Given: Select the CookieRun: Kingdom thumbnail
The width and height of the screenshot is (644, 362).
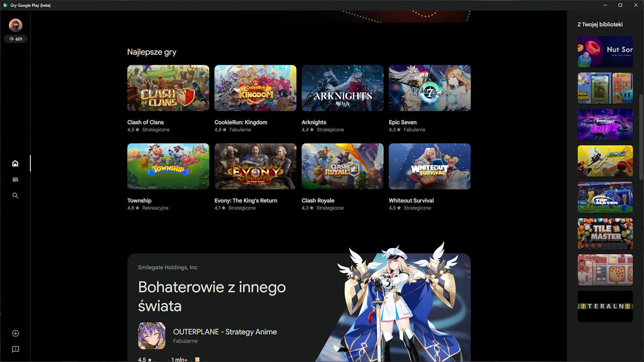Looking at the screenshot, I should (x=255, y=88).
